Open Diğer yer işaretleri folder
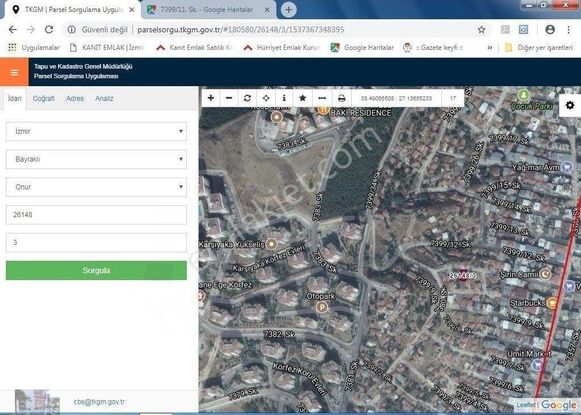 [x=539, y=47]
